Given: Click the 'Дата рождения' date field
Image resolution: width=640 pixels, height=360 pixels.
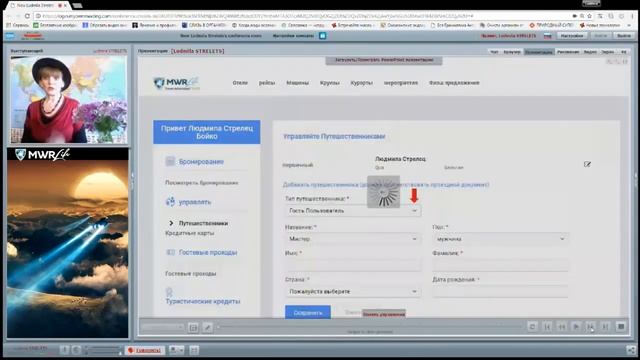Looking at the screenshot, I should [x=500, y=291].
